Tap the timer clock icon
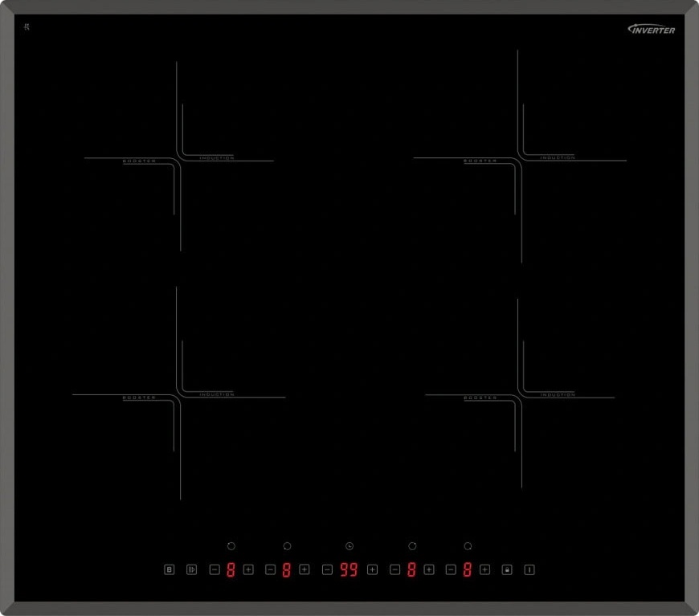This screenshot has width=699, height=616. [x=349, y=546]
